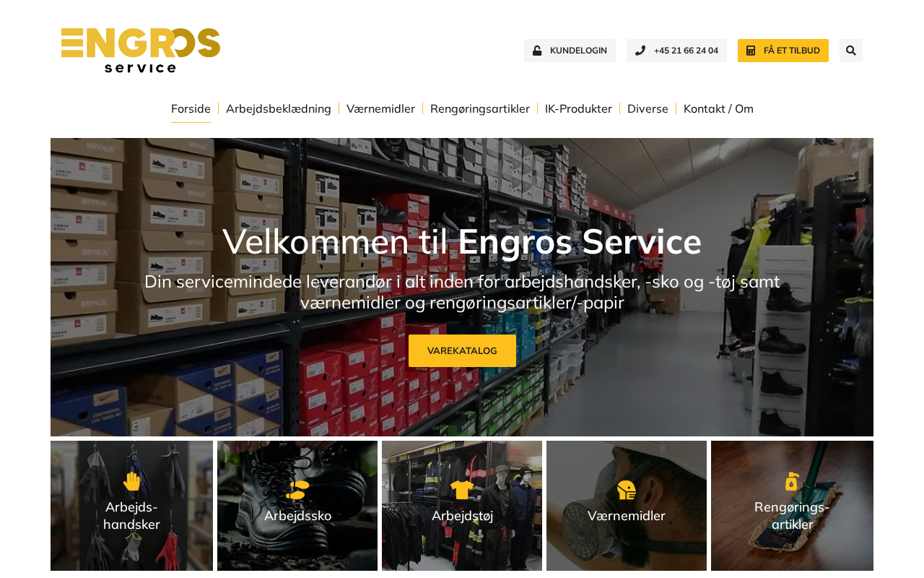Select the Forside navigation tab

point(191,108)
